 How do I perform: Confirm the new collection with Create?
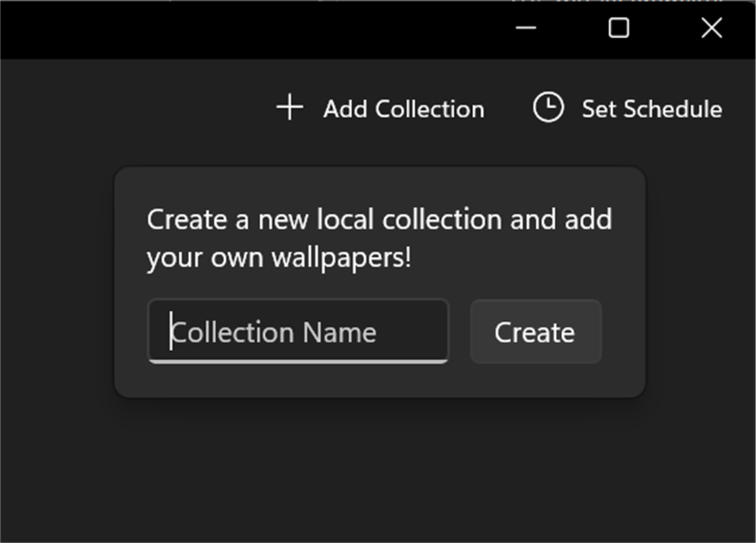point(535,332)
